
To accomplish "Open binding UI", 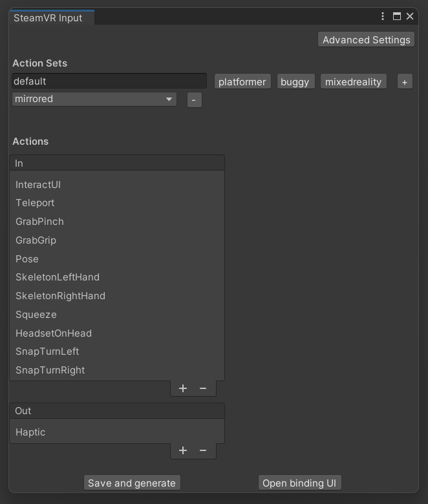I will click(299, 483).
